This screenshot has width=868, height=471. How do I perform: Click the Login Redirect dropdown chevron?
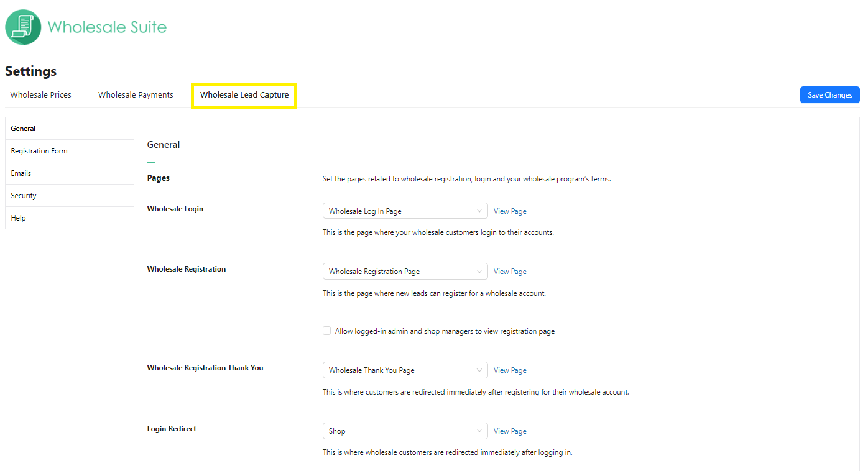tap(479, 431)
